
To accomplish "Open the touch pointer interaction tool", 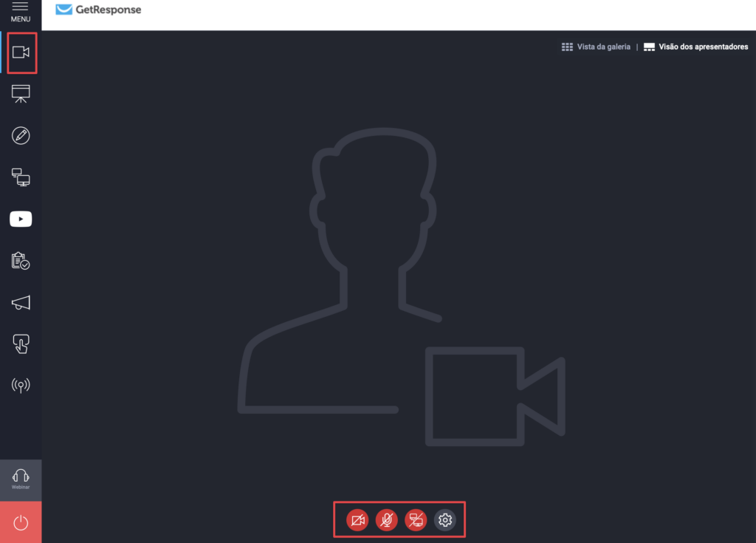I will [21, 344].
